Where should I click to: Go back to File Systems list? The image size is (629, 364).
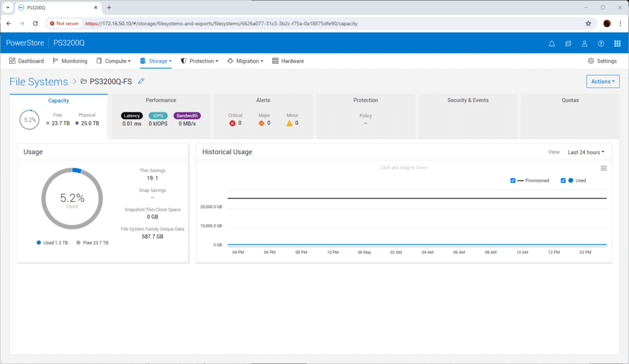(39, 82)
